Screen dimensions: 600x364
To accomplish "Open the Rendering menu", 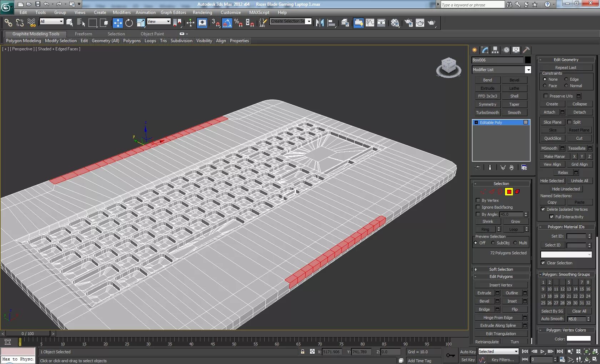I will point(202,12).
